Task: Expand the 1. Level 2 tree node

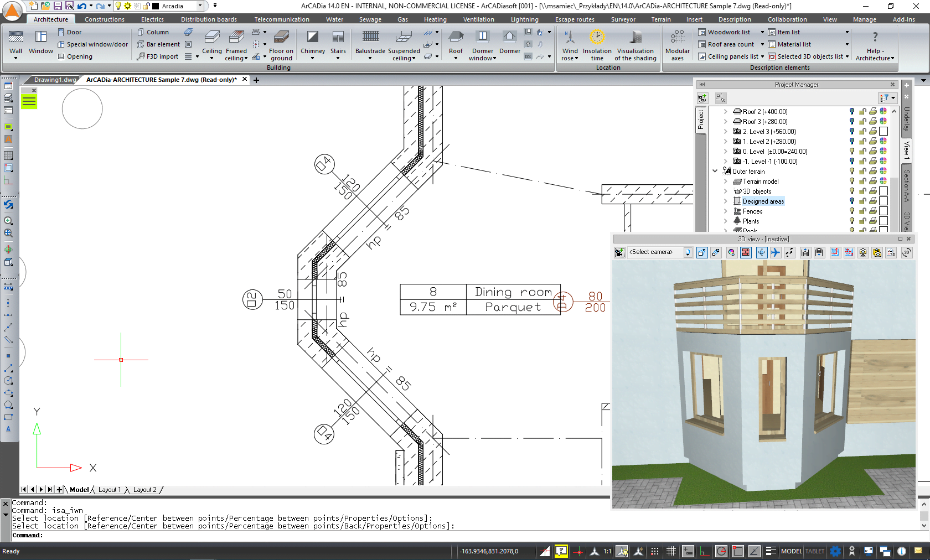Action: click(725, 141)
